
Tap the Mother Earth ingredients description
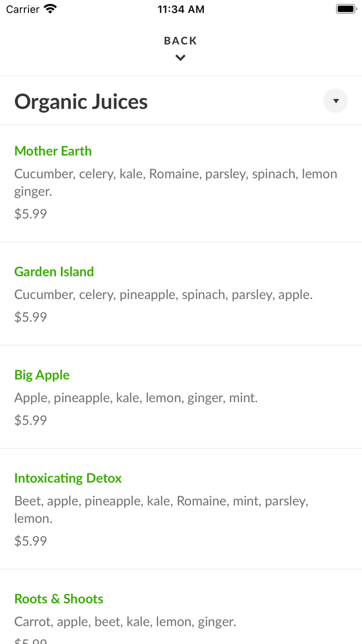tap(175, 182)
